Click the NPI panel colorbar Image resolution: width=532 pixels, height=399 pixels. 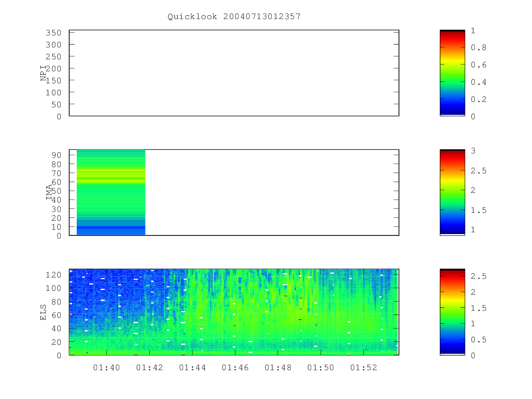point(452,73)
